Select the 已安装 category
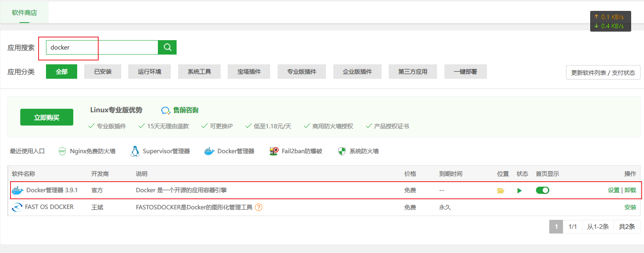 coord(103,72)
